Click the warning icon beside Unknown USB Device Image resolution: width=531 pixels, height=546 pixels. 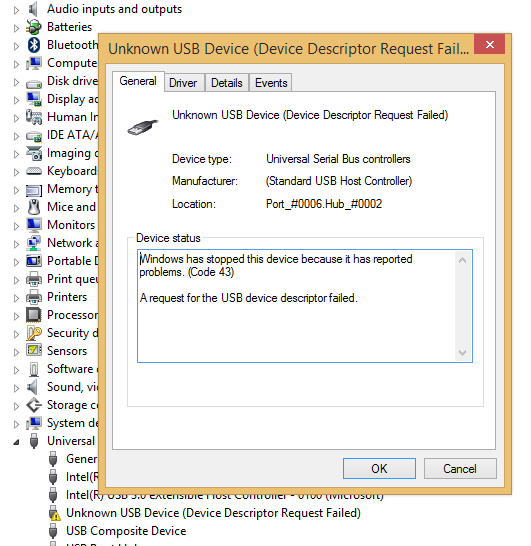[54, 514]
